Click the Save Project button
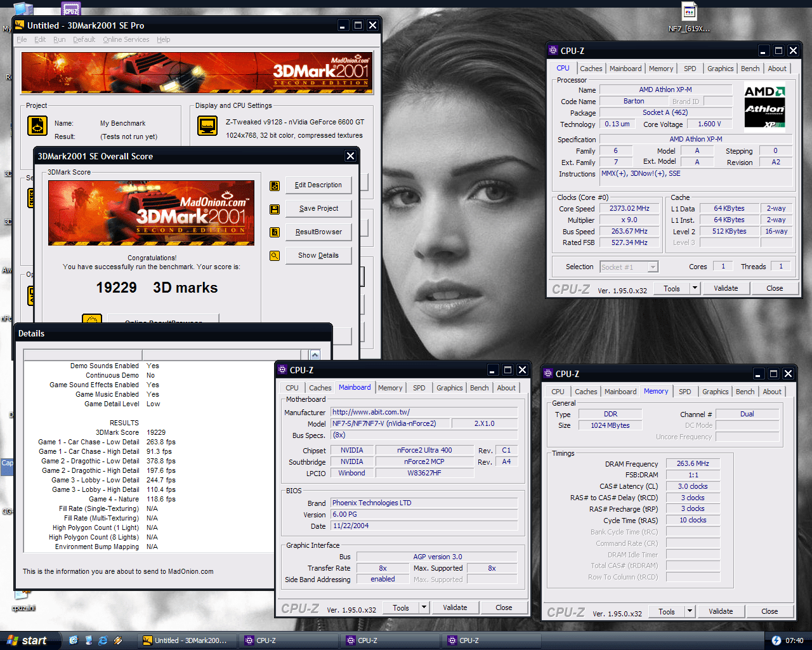 point(318,209)
